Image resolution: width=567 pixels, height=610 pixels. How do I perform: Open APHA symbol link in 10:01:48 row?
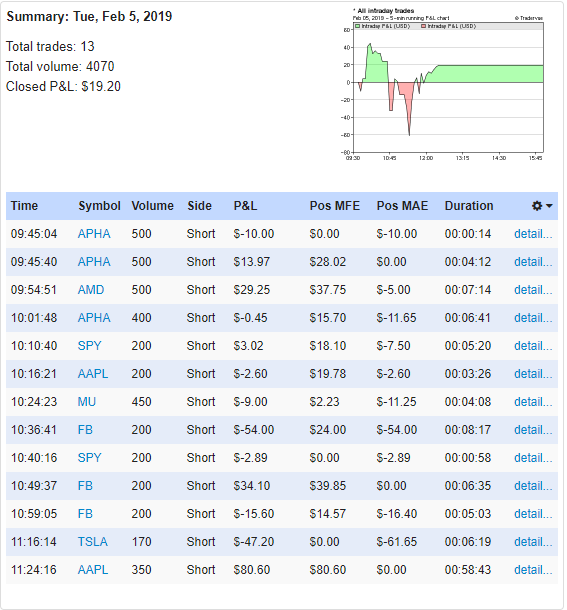(x=94, y=318)
